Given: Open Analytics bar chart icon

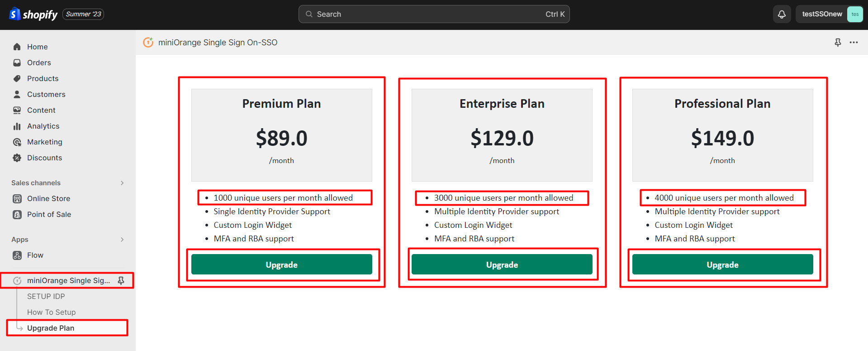Looking at the screenshot, I should (x=17, y=126).
